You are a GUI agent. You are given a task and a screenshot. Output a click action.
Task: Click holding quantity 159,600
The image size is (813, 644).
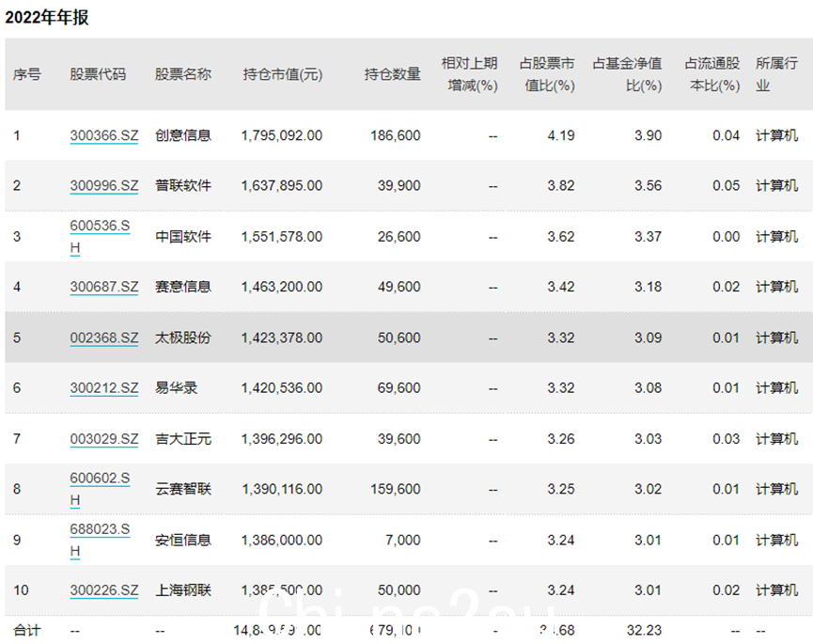395,489
